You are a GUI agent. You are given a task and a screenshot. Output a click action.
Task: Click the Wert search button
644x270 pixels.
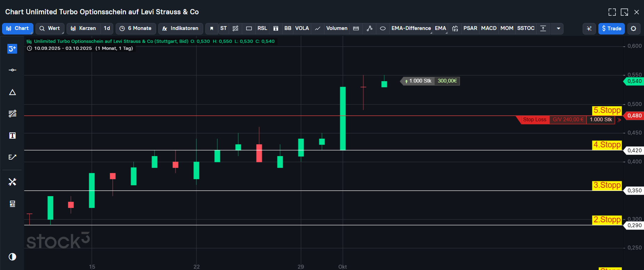[x=50, y=29]
